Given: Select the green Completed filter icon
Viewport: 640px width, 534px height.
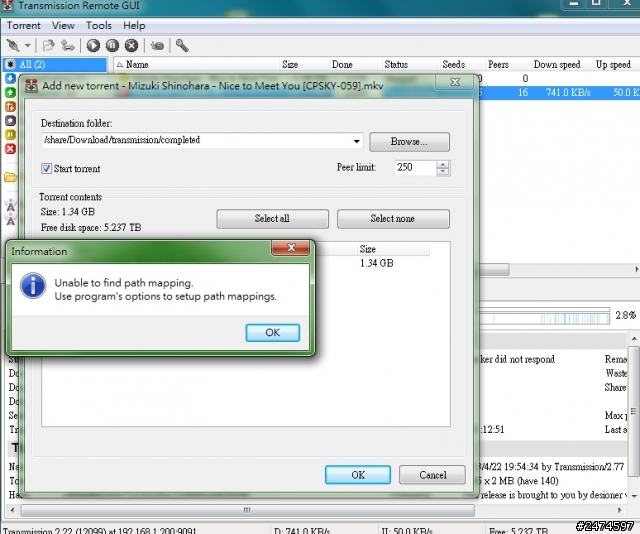Looking at the screenshot, I should [10, 92].
